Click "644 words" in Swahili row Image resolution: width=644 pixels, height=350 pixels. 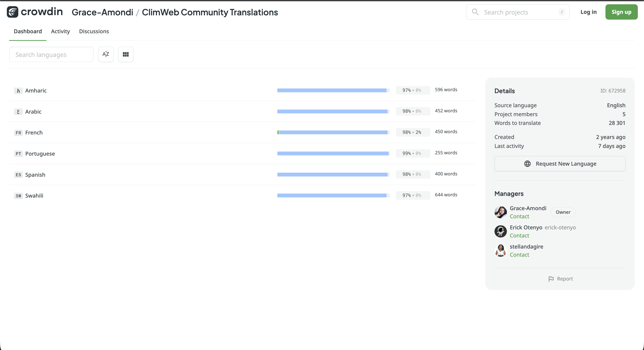446,195
